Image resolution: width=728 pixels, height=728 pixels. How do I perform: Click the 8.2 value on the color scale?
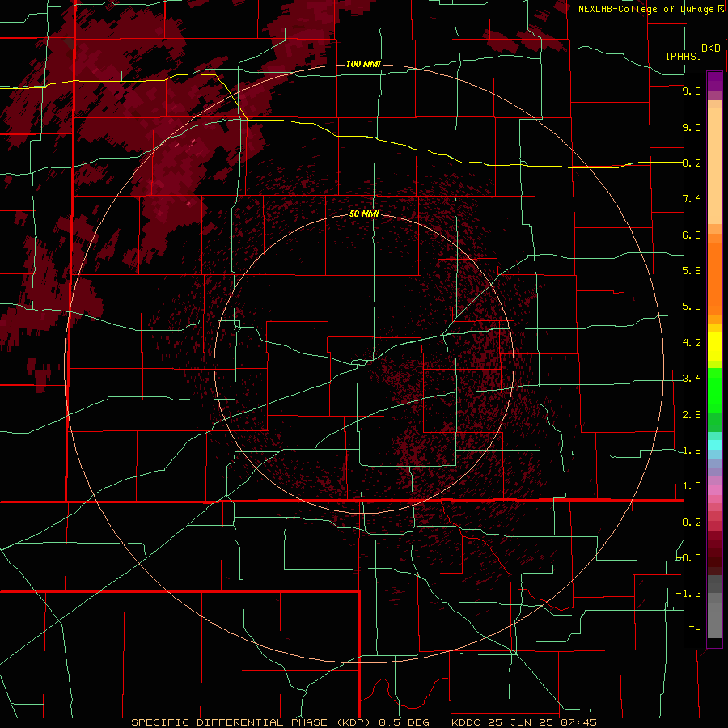(692, 163)
